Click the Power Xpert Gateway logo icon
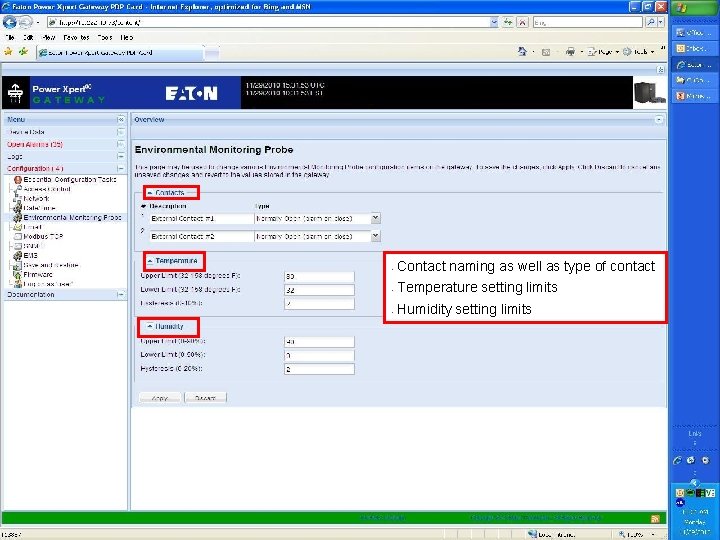Image resolution: width=720 pixels, height=540 pixels. (15, 93)
